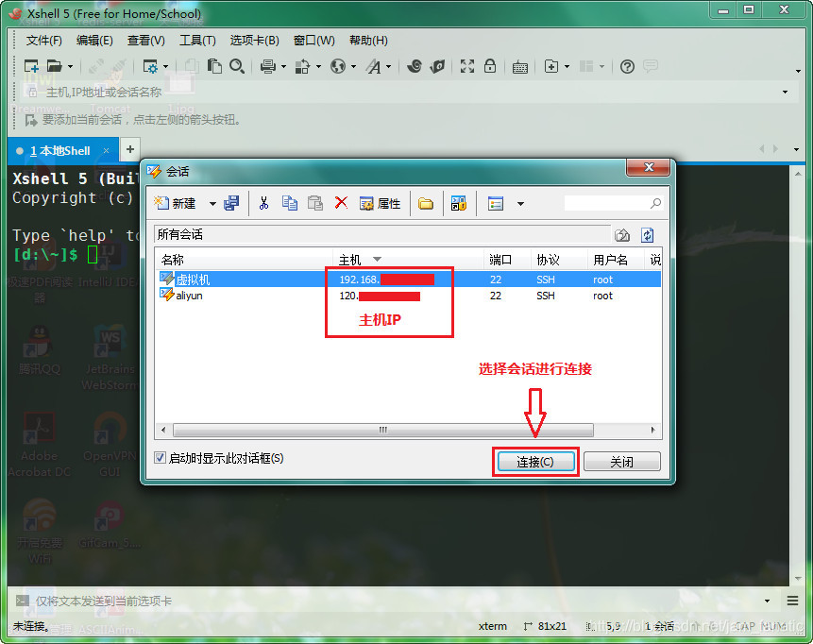Click the New (新建) session button in dialog

click(x=176, y=203)
